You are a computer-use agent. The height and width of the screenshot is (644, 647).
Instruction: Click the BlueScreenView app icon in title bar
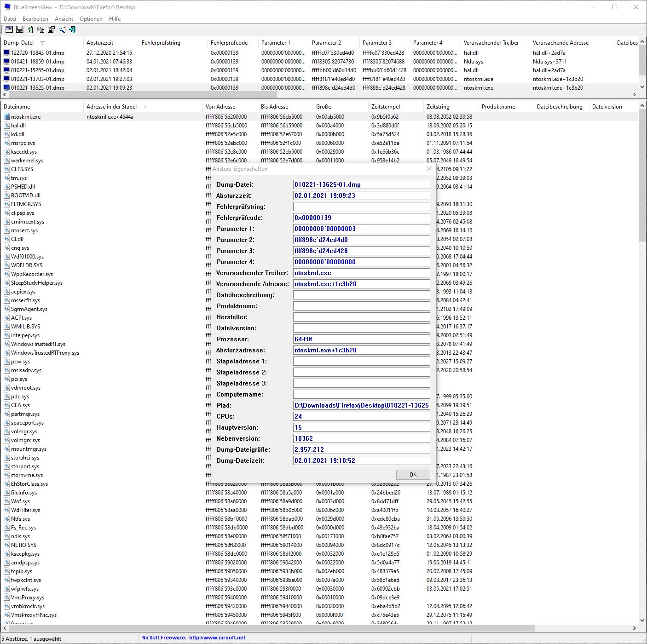(x=7, y=7)
